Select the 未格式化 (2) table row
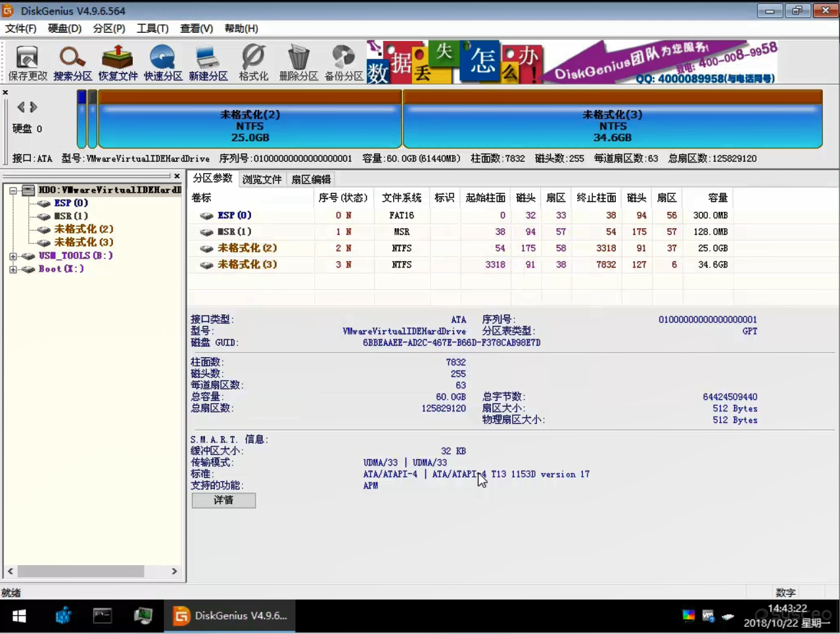Image resolution: width=840 pixels, height=634 pixels. tap(460, 248)
